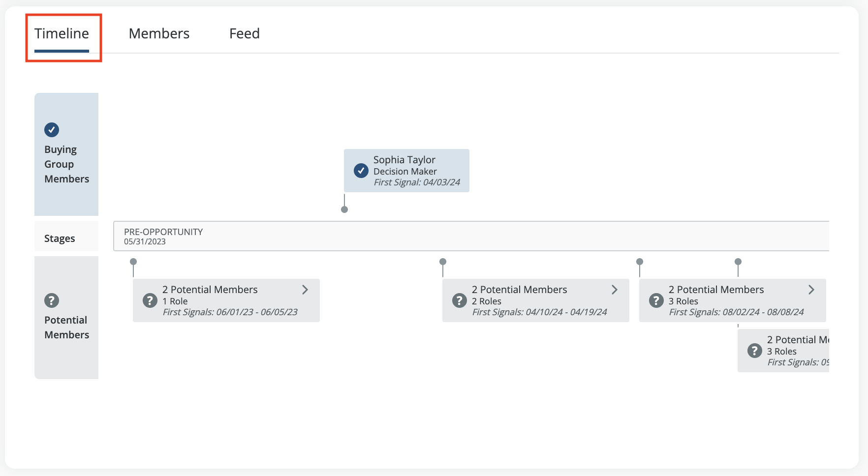The width and height of the screenshot is (868, 476).
Task: Select the Sophia Taylor Decision Maker card
Action: click(x=406, y=171)
